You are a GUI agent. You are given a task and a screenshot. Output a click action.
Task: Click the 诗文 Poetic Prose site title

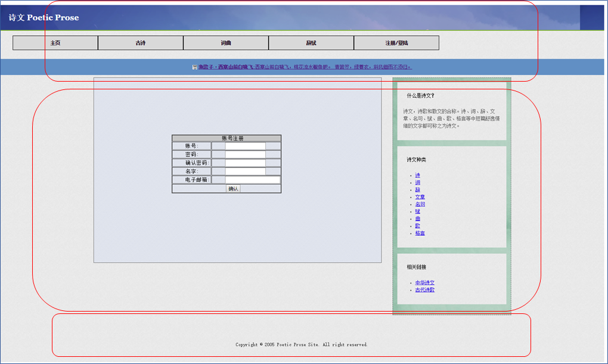tap(44, 17)
